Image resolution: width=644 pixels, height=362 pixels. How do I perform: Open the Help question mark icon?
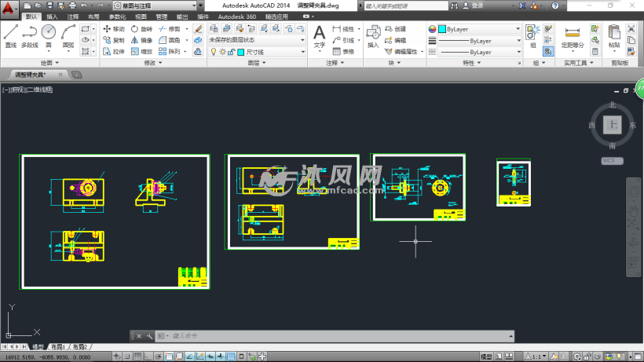click(x=555, y=5)
